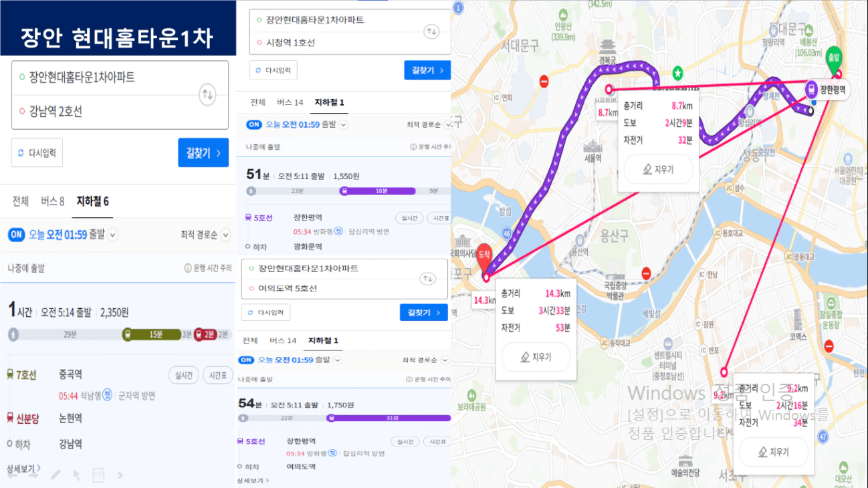Open the 지하철 6 tab

click(x=93, y=201)
